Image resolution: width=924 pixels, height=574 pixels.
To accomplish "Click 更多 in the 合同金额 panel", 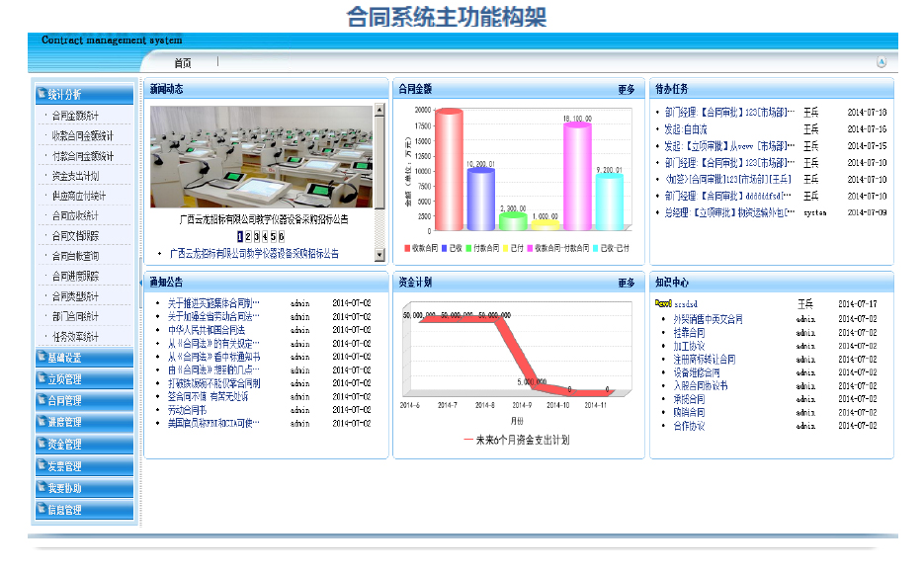I will tap(627, 89).
